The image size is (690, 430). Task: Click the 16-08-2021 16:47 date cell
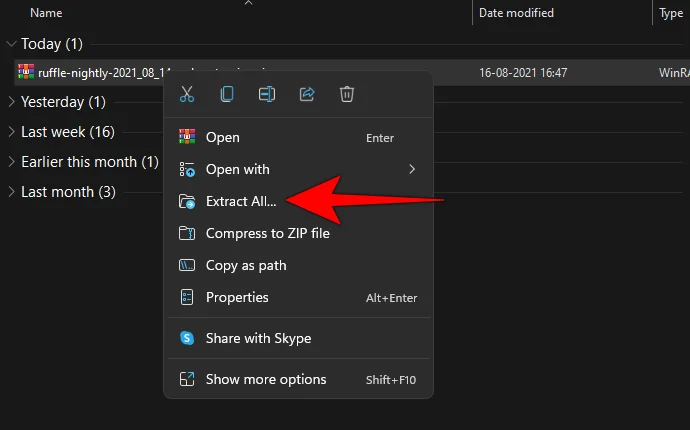pos(523,73)
